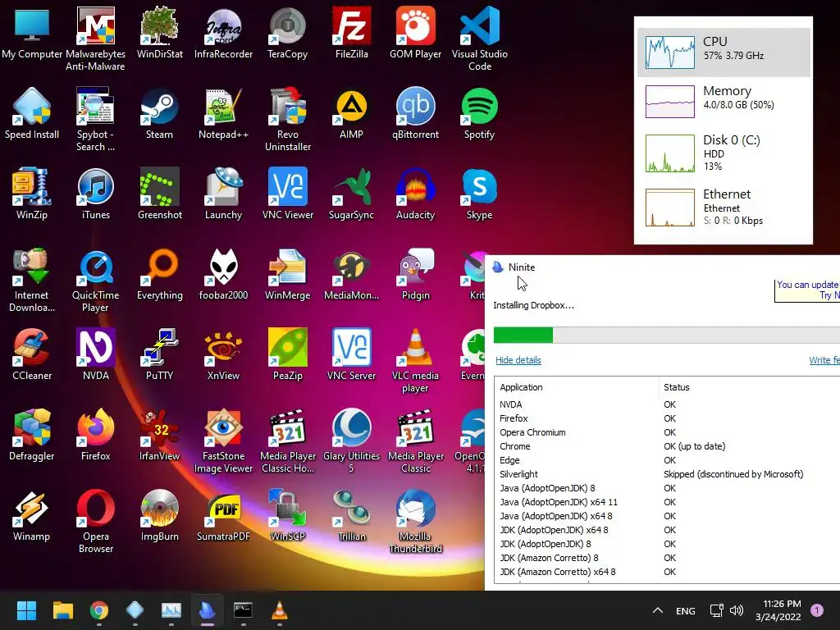The width and height of the screenshot is (840, 630).
Task: Select the Disk 0 (C:) performance entry
Action: point(724,153)
